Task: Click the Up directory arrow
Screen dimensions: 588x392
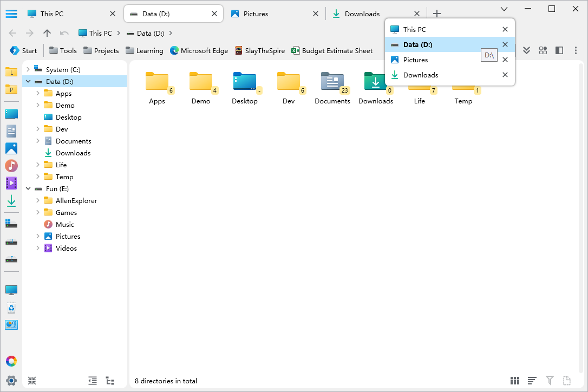Action: coord(47,33)
